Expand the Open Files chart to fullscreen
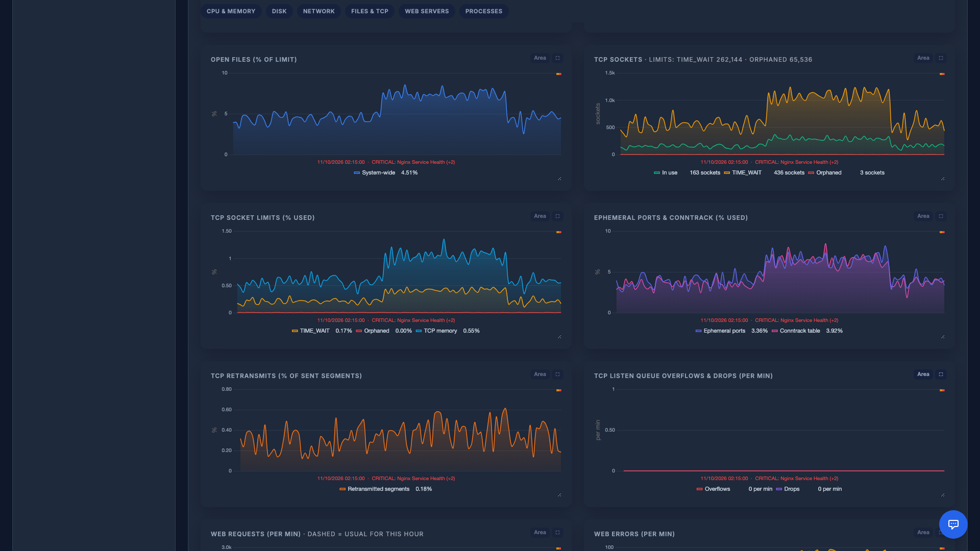The width and height of the screenshot is (980, 551). 557,58
